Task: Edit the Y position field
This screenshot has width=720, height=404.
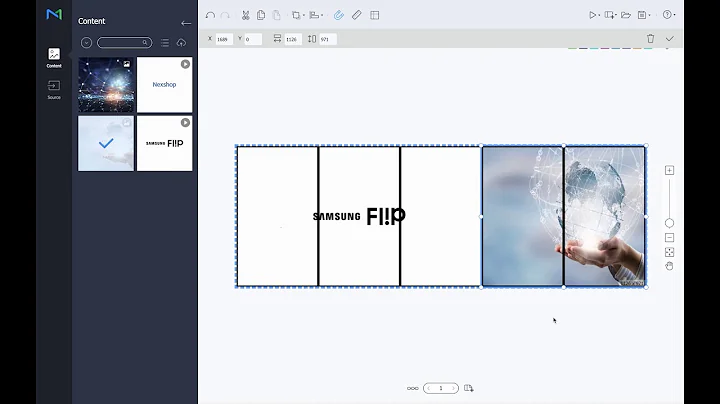Action: pos(253,39)
